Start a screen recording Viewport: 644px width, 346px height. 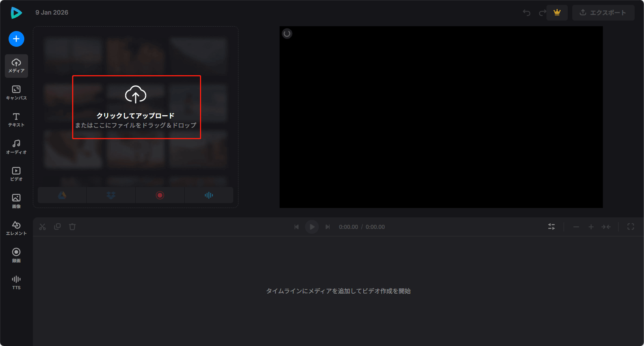tap(160, 195)
